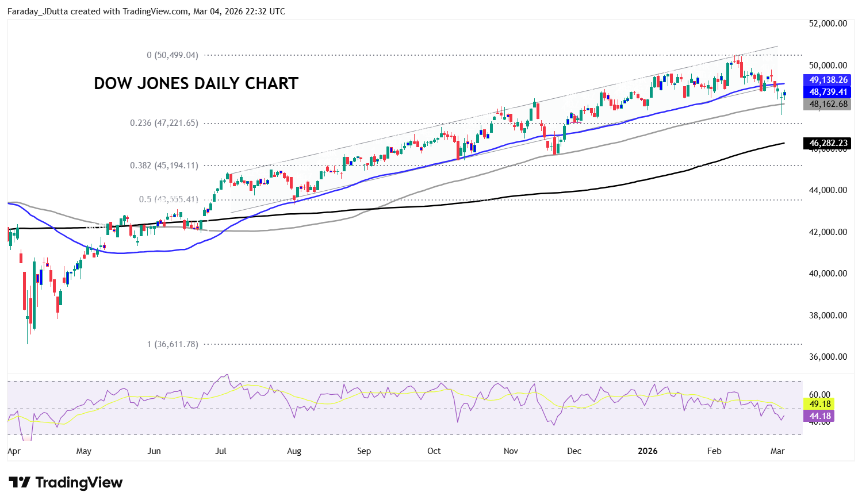This screenshot has height=504, width=862.
Task: Click the TradingView wordmark text
Action: [x=79, y=482]
